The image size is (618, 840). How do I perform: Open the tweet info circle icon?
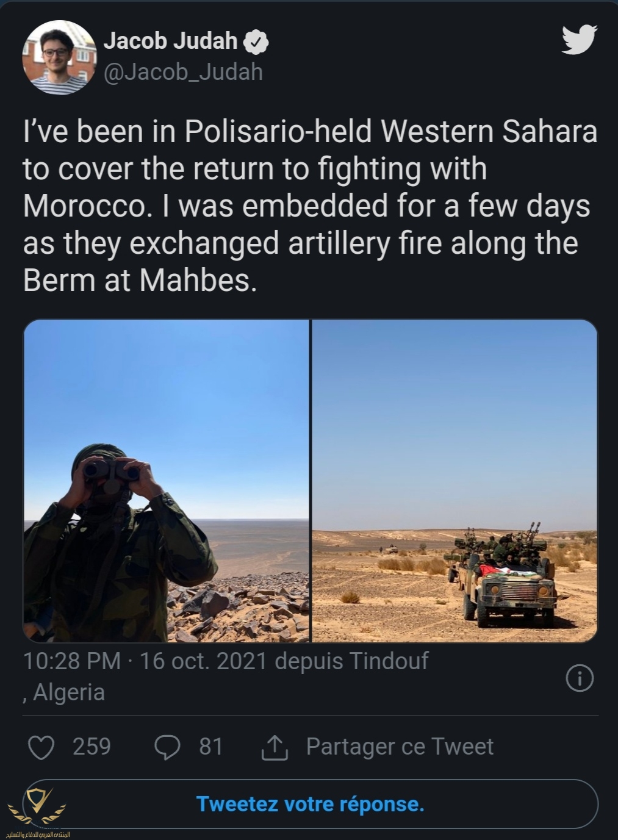pos(579,678)
